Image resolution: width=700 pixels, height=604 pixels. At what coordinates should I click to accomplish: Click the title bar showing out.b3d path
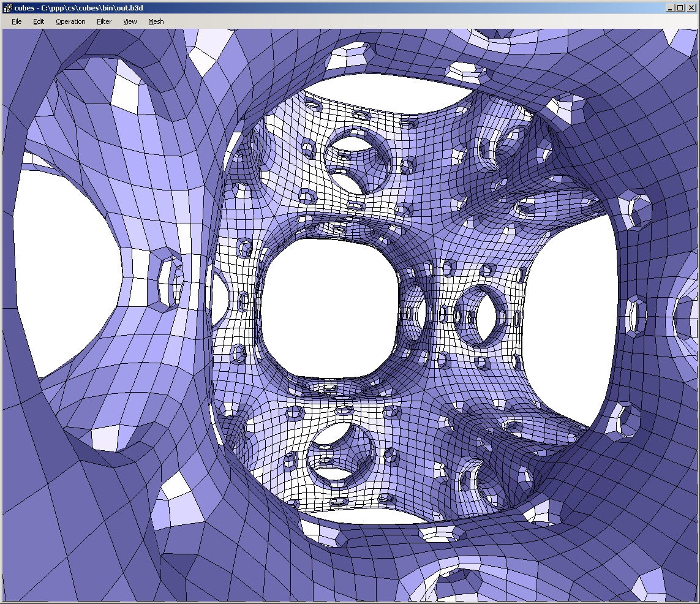point(306,8)
